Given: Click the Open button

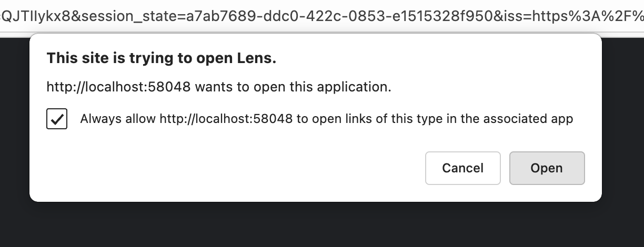Looking at the screenshot, I should point(547,168).
